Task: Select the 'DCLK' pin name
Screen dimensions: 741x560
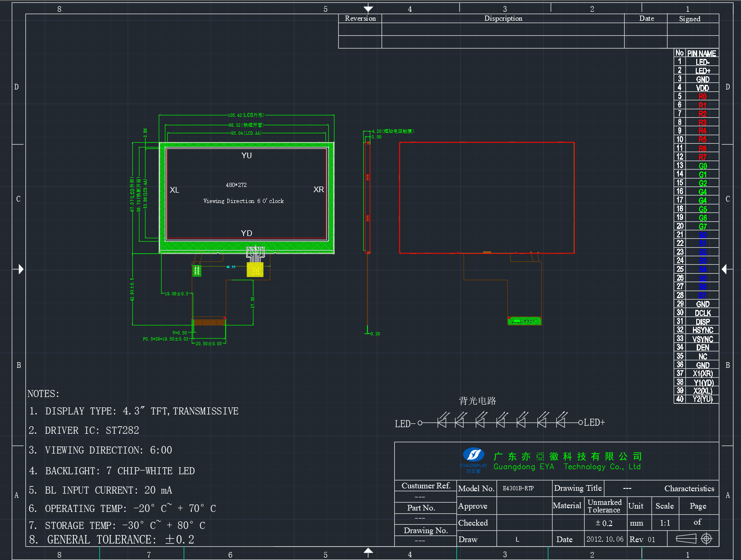Action: [703, 313]
